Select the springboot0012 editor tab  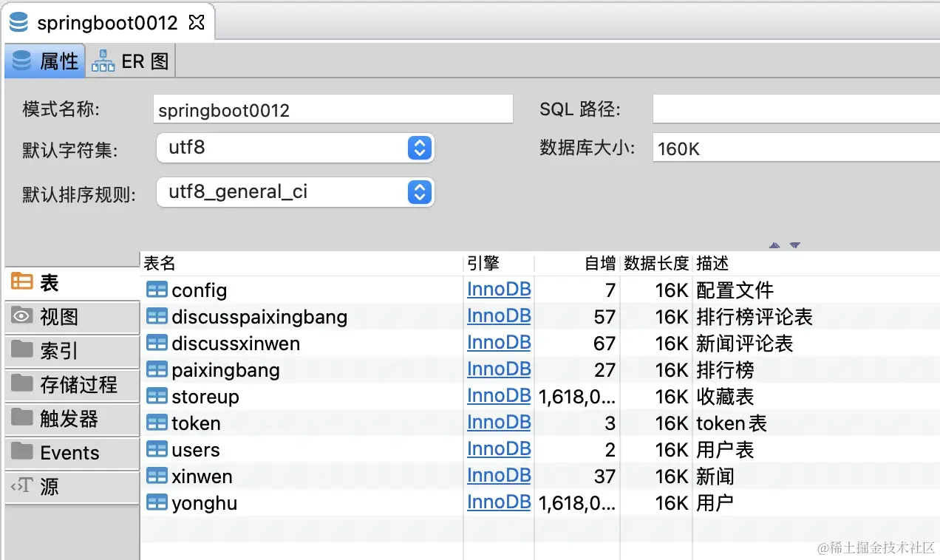pyautogui.click(x=107, y=22)
